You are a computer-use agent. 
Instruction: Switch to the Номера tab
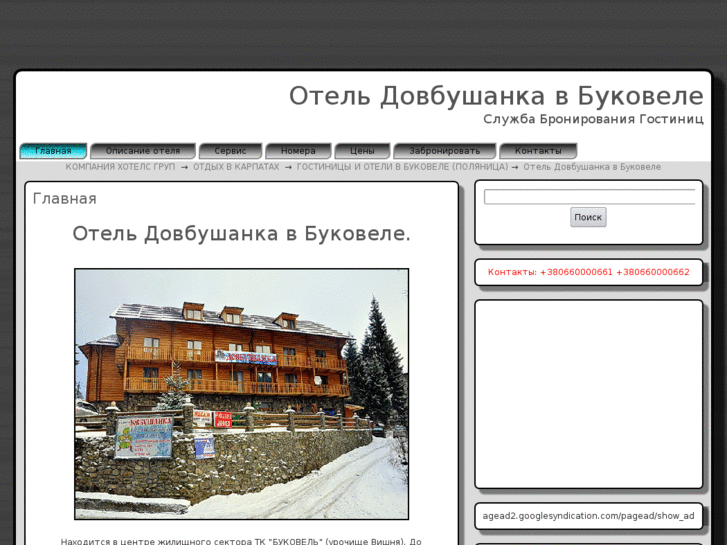click(298, 151)
